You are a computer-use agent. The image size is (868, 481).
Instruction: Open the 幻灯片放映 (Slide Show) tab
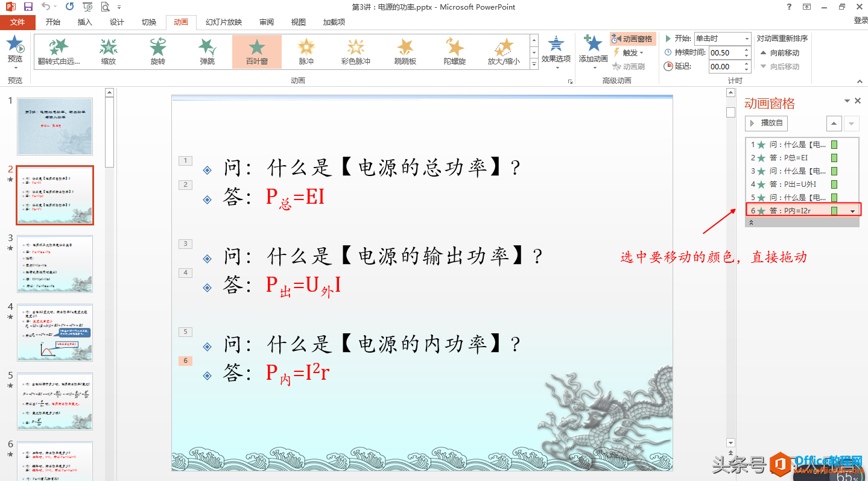point(223,22)
